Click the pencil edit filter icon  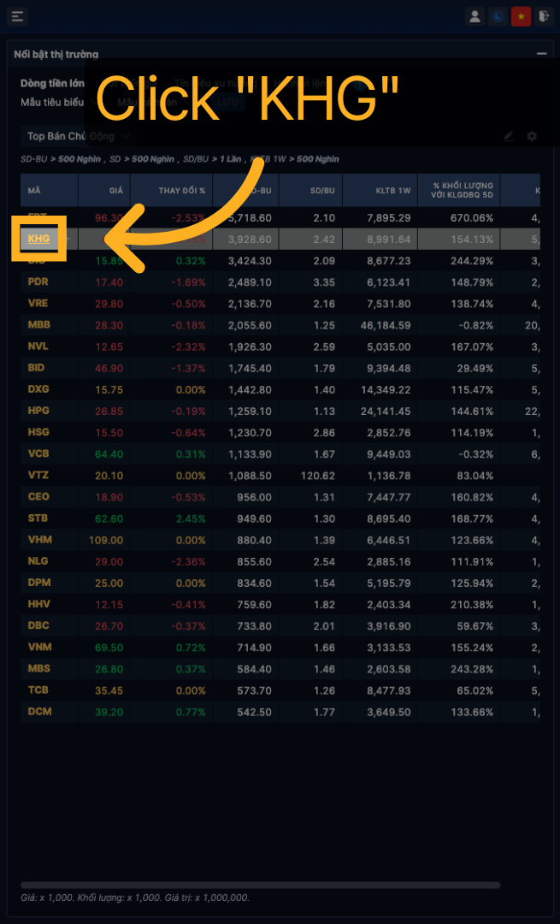[509, 136]
